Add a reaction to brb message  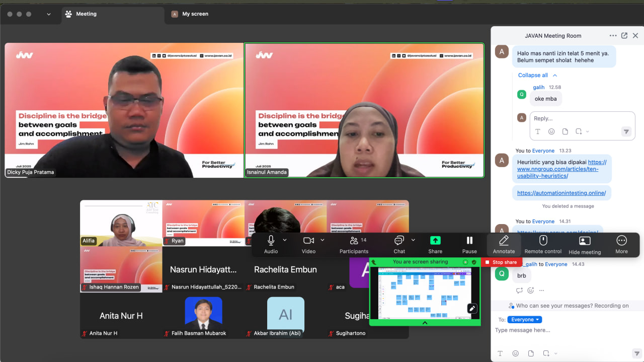(531, 291)
